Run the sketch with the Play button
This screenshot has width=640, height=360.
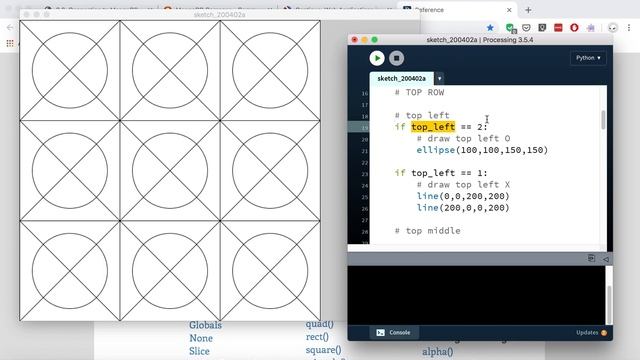click(x=377, y=58)
